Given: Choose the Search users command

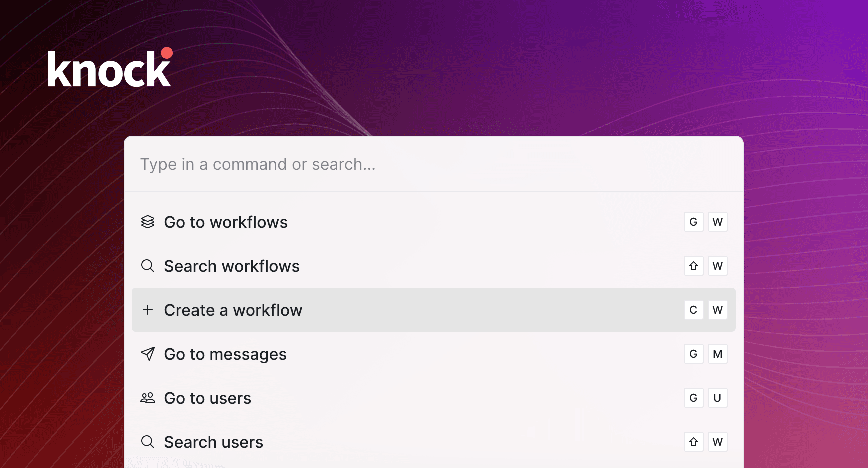Looking at the screenshot, I should pos(214,442).
